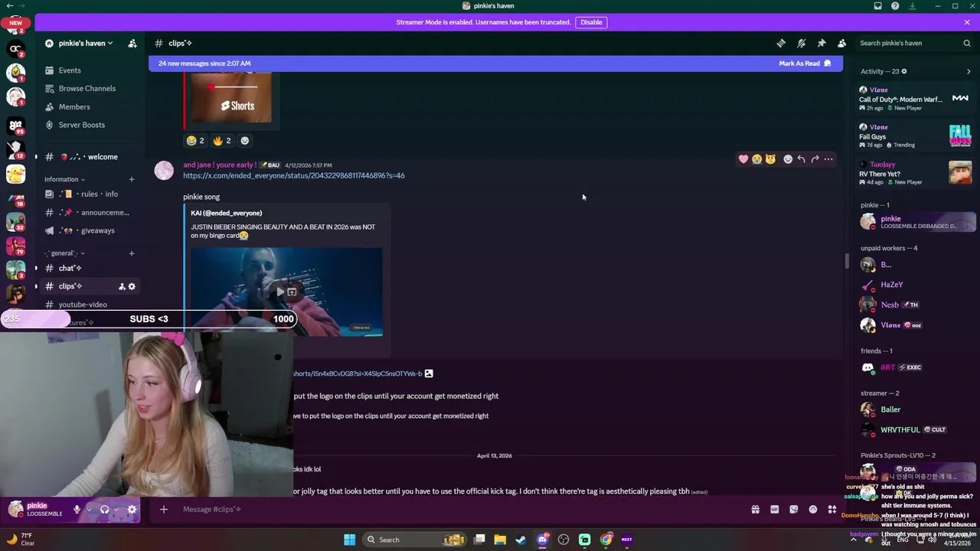Click the KAI (@ended_everyone) embed title

coord(226,214)
